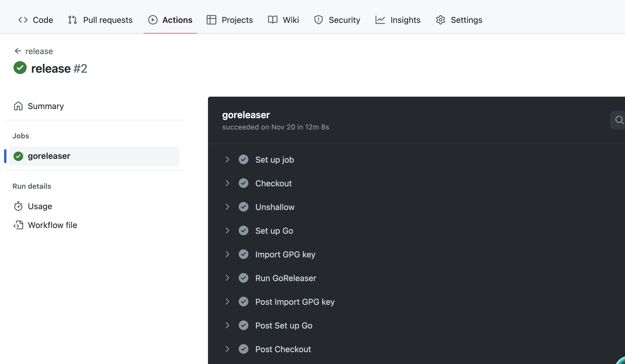625x364 pixels.
Task: Click the Unshallow step label
Action: (x=275, y=207)
